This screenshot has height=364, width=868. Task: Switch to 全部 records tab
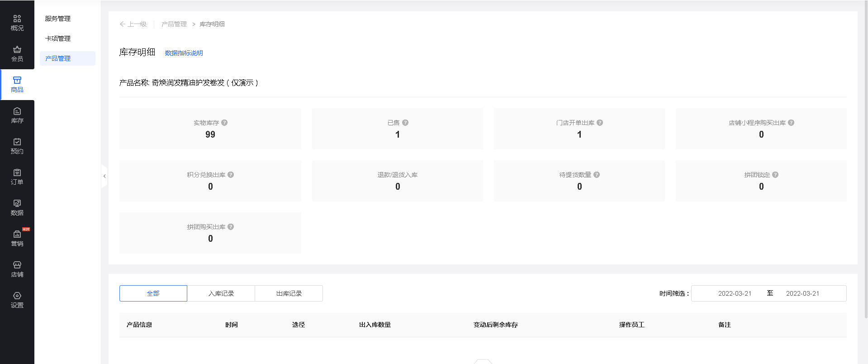[153, 293]
